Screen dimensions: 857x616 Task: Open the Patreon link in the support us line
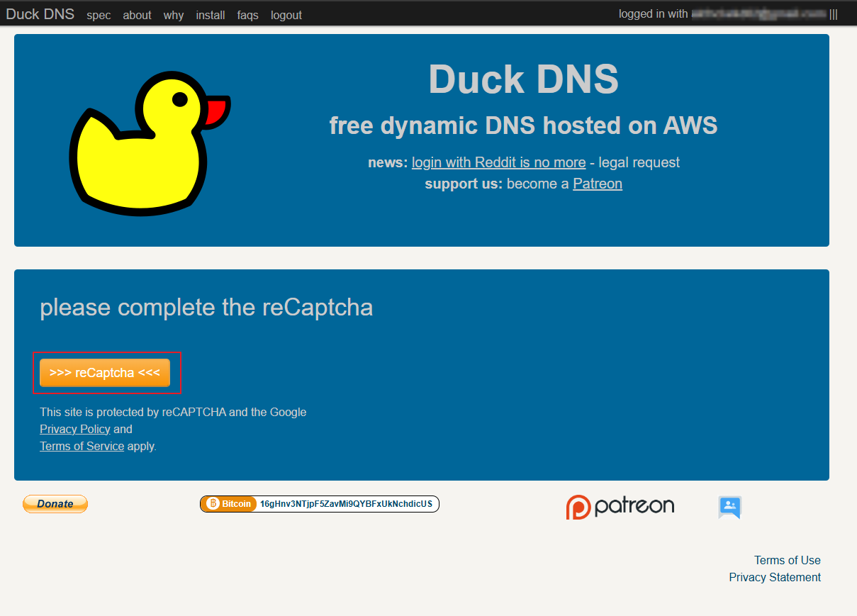click(x=598, y=184)
